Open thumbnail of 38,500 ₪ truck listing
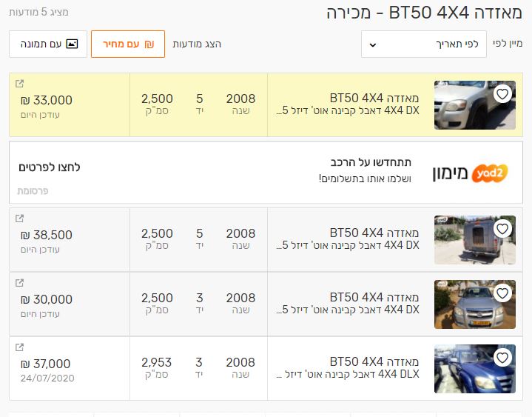This screenshot has width=532, height=417. [474, 240]
